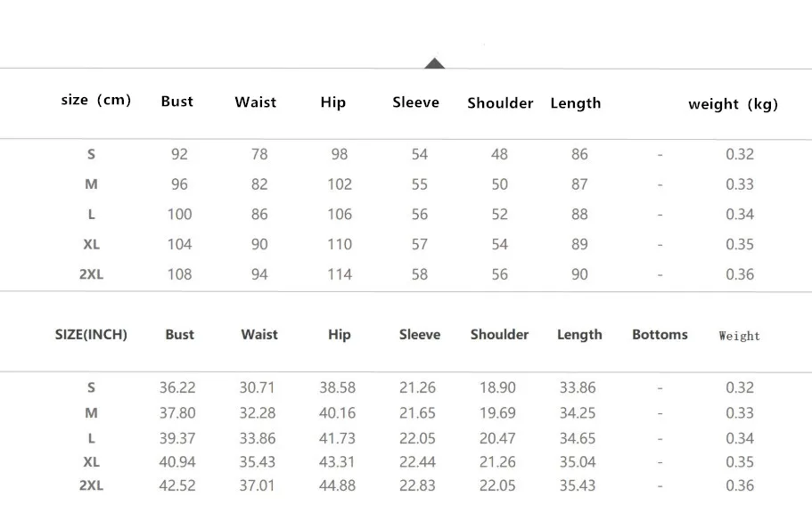Click the length value 35.04 for XL
This screenshot has width=812, height=521.
point(578,462)
